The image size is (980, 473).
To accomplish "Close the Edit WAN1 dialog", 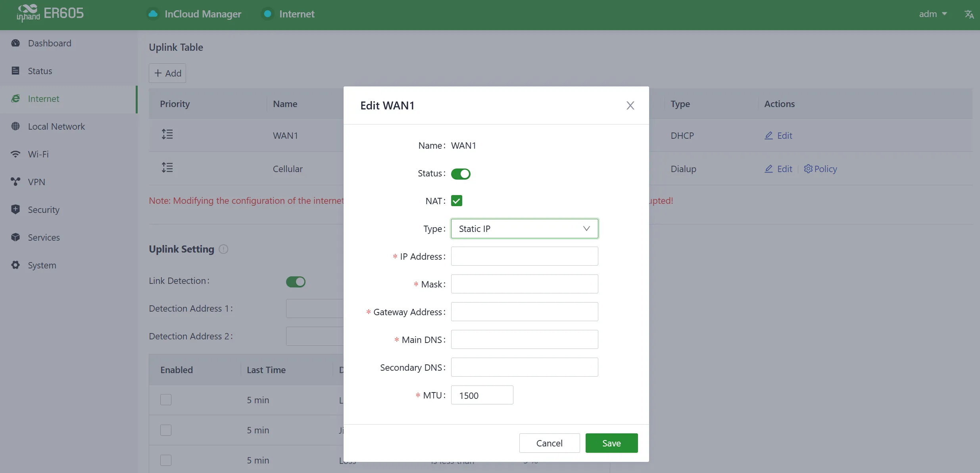I will click(x=630, y=105).
